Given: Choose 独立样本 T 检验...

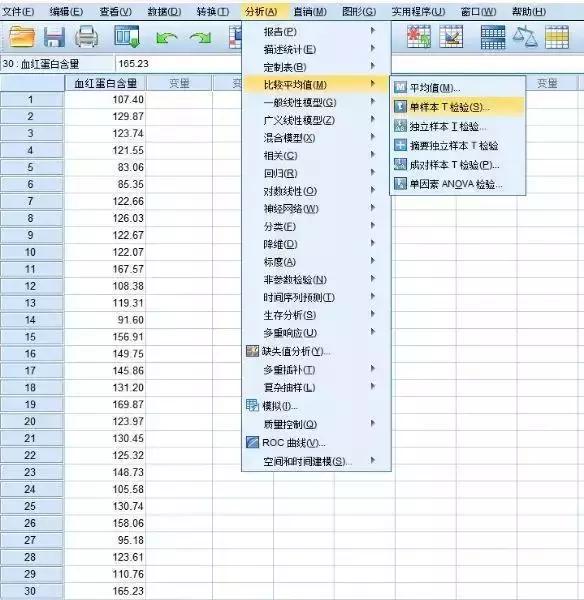Looking at the screenshot, I should coord(458,126).
